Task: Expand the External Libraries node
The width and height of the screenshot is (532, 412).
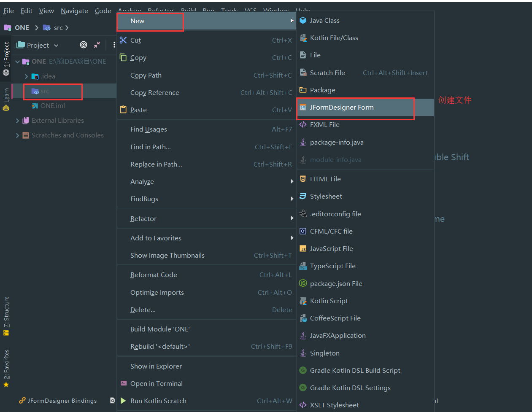Action: [x=17, y=121]
